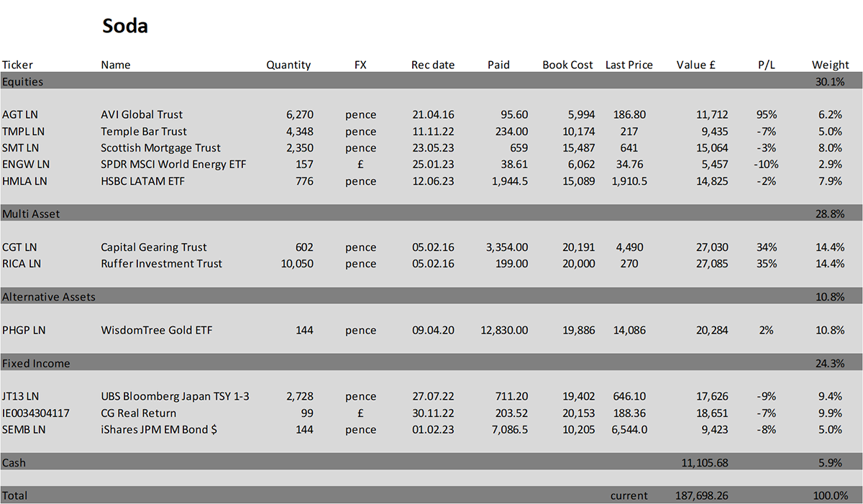Select ticker JT13 LN
This screenshot has height=504, width=863.
pyautogui.click(x=21, y=396)
